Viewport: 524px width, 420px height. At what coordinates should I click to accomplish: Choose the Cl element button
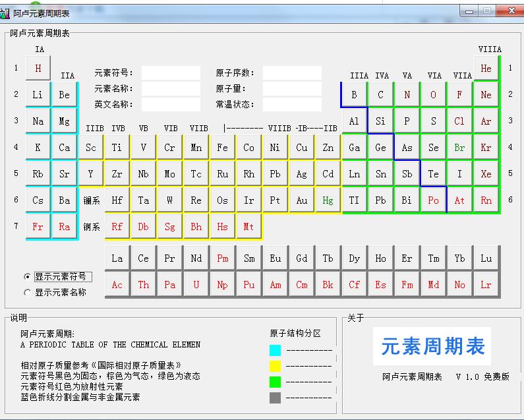click(x=460, y=121)
